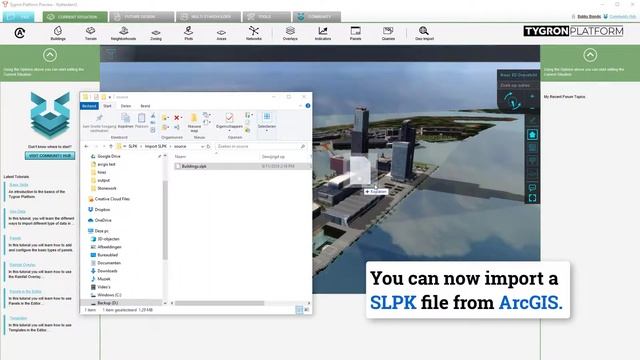Screen dimensions: 640x360
Task: Click the fullscreen icon in 3D sidebar
Action: pyautogui.click(x=532, y=198)
